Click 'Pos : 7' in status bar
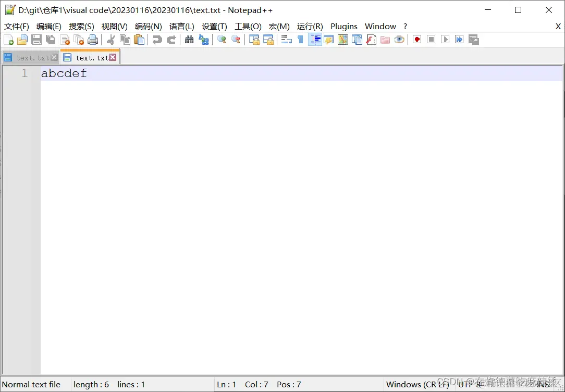Image resolution: width=565 pixels, height=392 pixels. point(289,384)
